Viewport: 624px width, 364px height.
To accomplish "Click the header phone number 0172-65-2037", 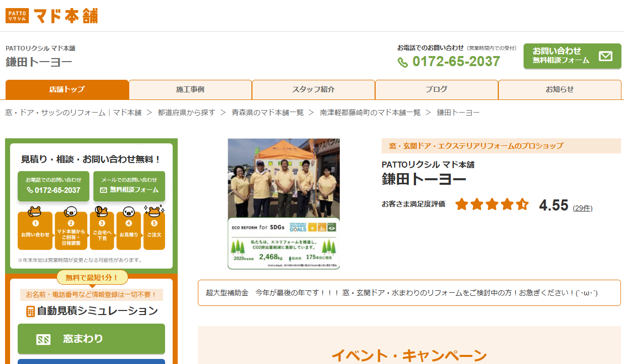I will point(456,62).
